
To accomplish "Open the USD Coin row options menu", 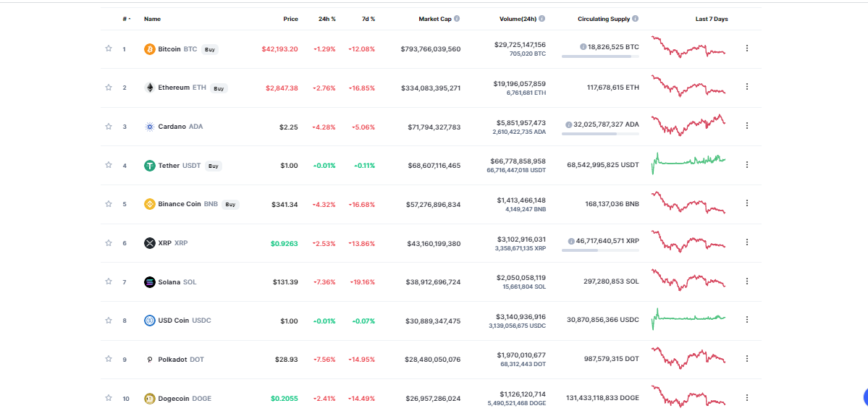I will (747, 320).
